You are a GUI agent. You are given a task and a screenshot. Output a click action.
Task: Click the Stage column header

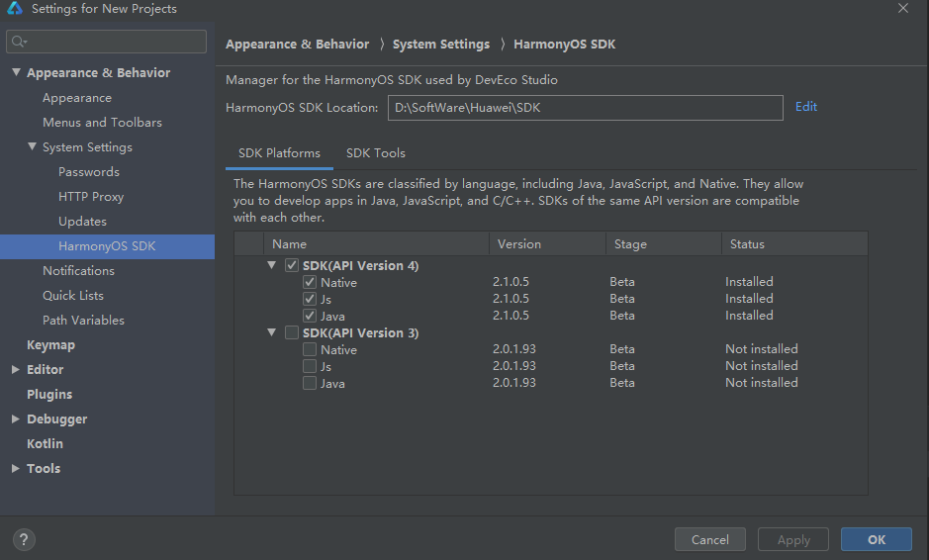664,244
